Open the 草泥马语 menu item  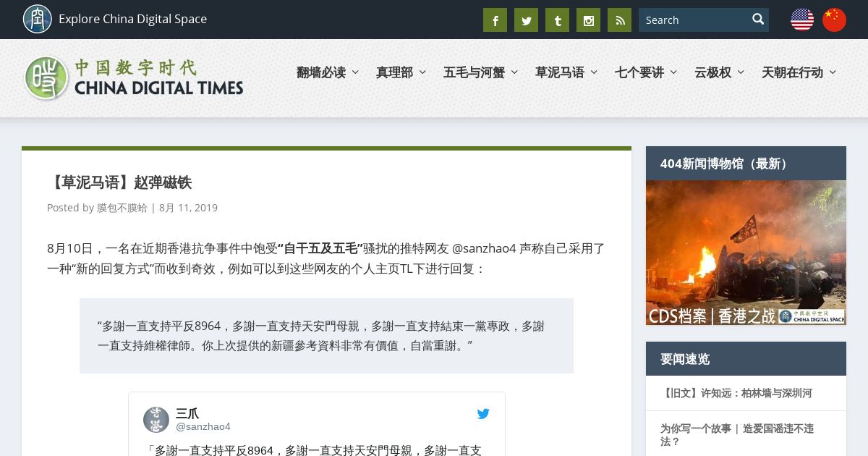pyautogui.click(x=560, y=72)
